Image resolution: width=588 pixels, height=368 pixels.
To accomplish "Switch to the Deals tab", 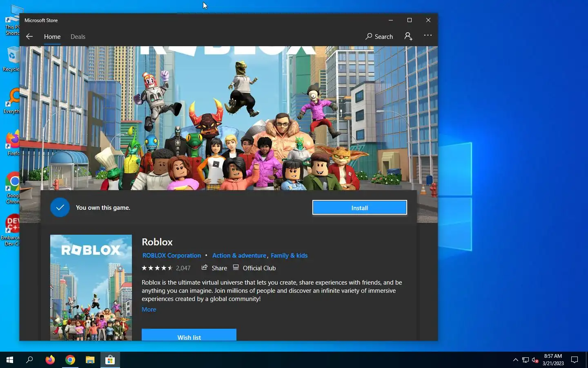I will tap(78, 37).
